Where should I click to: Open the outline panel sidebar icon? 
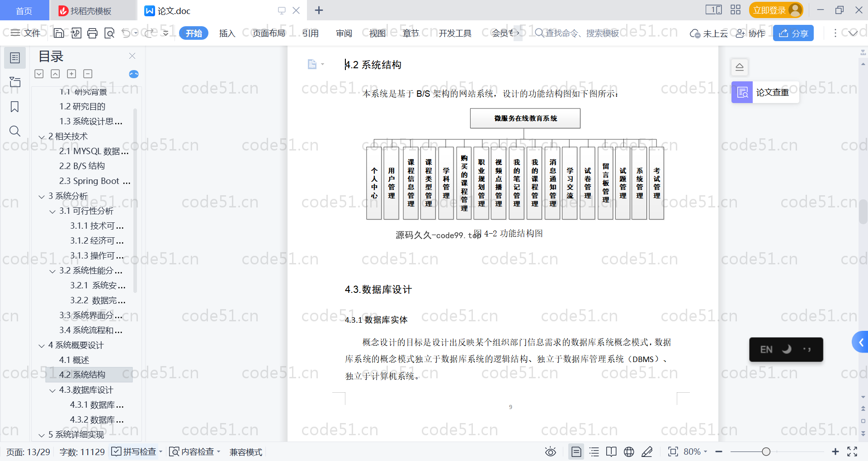15,58
